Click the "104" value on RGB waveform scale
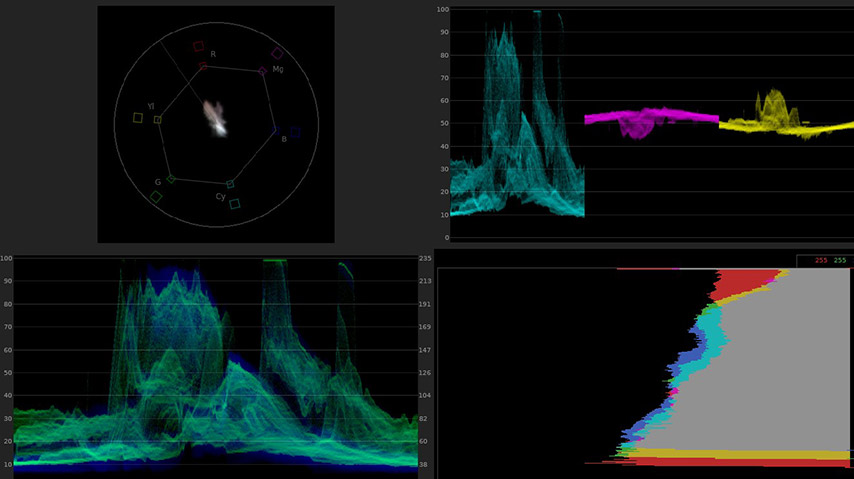The width and height of the screenshot is (854, 479). pyautogui.click(x=425, y=395)
